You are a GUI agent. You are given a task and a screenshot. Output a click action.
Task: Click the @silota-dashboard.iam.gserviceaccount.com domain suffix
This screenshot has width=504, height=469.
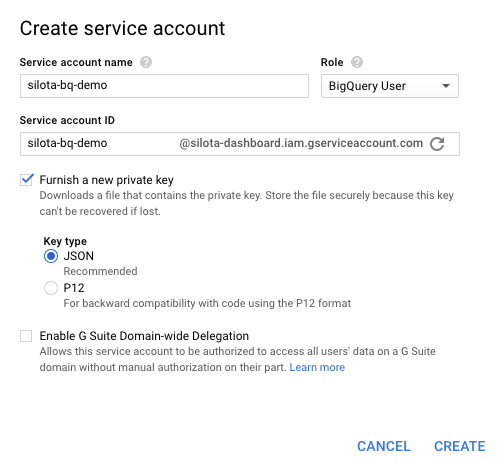click(301, 143)
